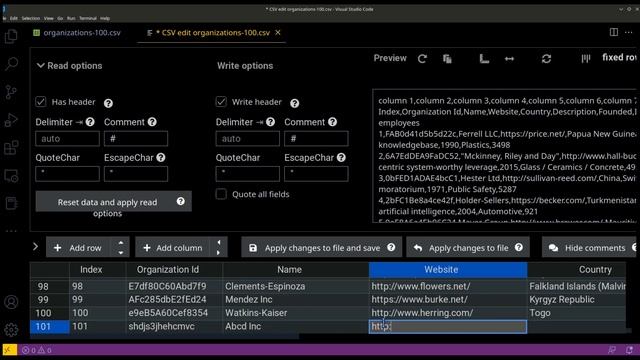Click the circular sync arrows icon
This screenshot has width=640, height=360.
point(547,59)
